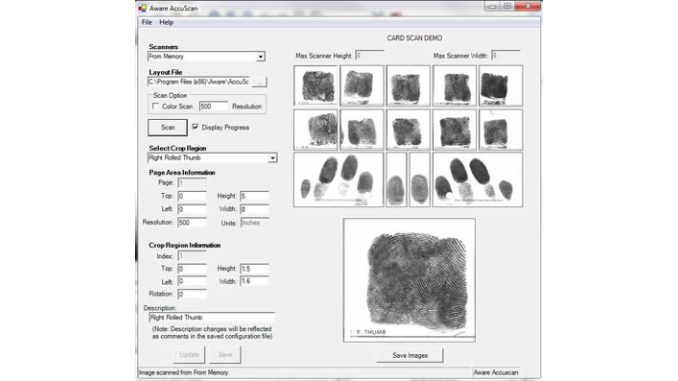Select the fifth fingerprint thumbnail in second row
678x381 pixels.
pyautogui.click(x=501, y=130)
